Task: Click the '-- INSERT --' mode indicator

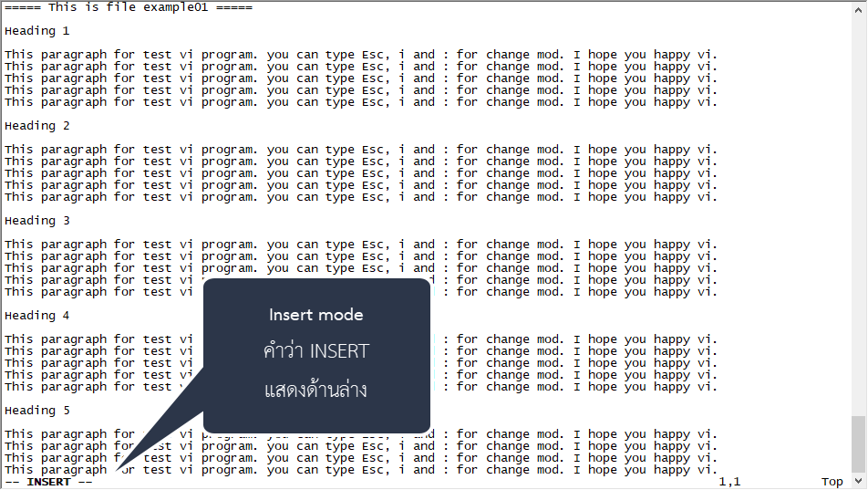Action: click(x=48, y=482)
